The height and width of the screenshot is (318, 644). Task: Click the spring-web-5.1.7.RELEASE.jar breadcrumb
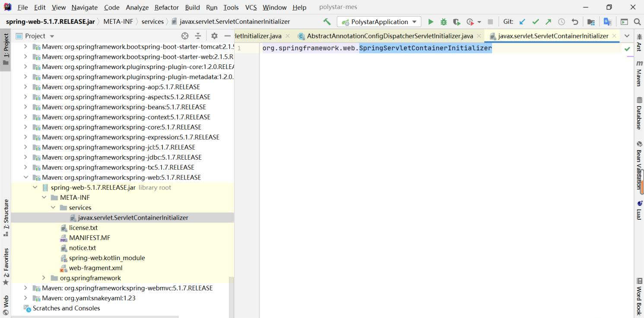pyautogui.click(x=51, y=22)
